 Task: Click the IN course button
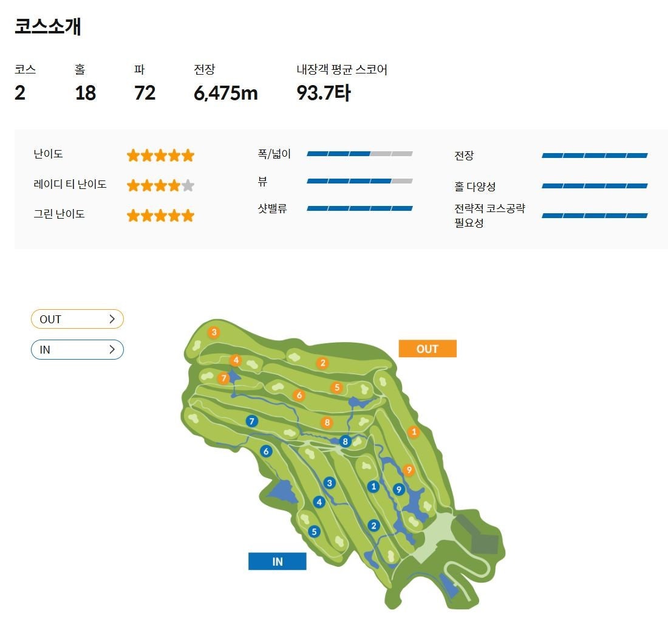click(77, 349)
